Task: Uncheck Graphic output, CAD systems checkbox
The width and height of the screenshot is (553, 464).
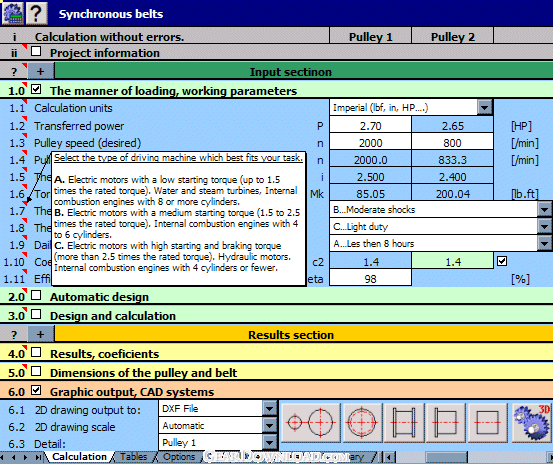Action: pyautogui.click(x=36, y=390)
